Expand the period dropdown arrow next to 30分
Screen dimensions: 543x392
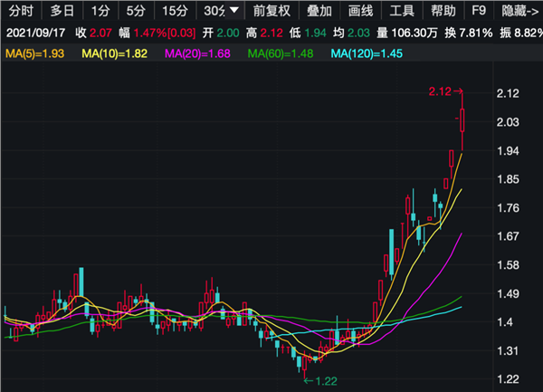234,10
